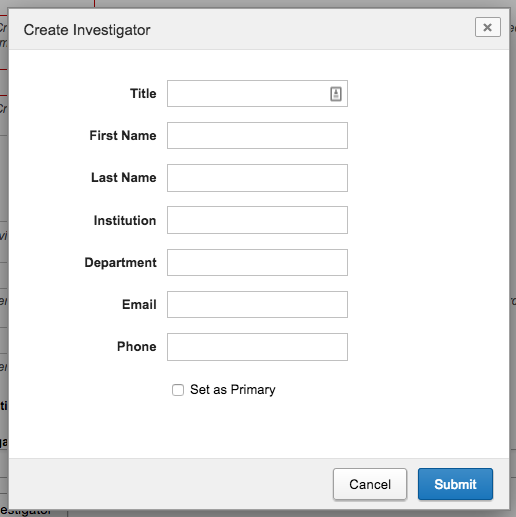
Task: Select the Last Name input box
Action: point(257,178)
